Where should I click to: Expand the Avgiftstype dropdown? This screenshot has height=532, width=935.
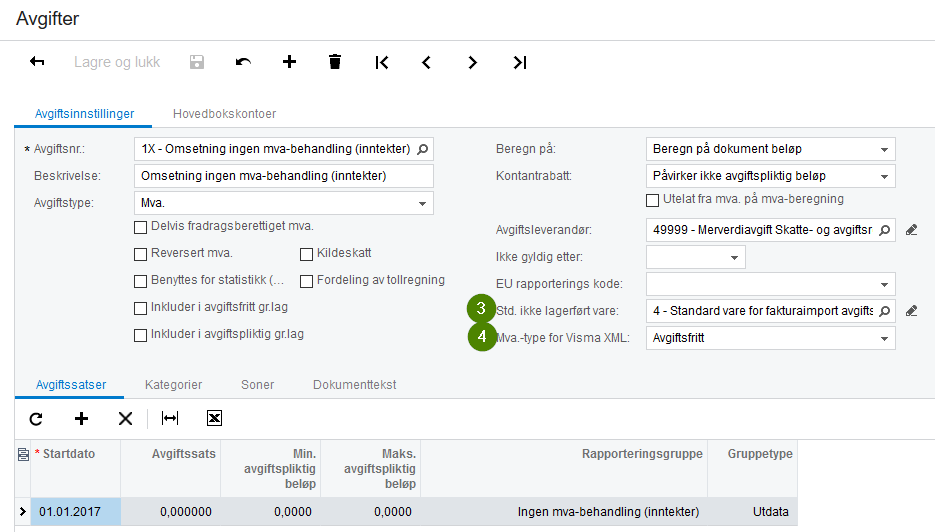pyautogui.click(x=422, y=203)
